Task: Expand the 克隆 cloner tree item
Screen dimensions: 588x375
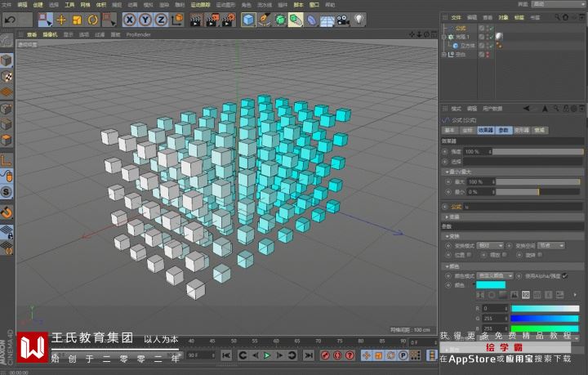Action: click(x=445, y=37)
